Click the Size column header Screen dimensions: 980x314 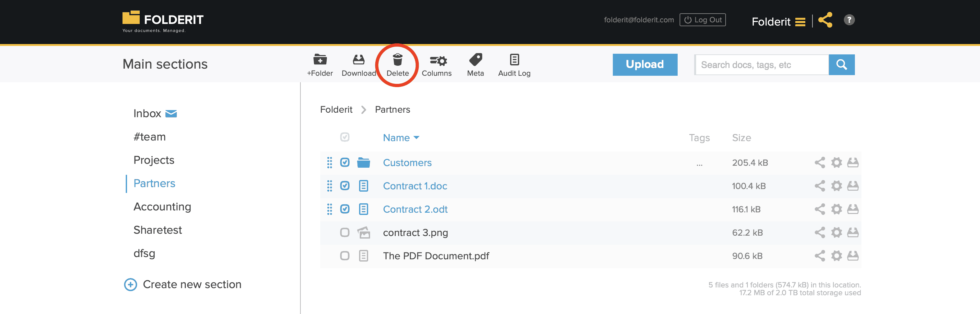point(741,138)
